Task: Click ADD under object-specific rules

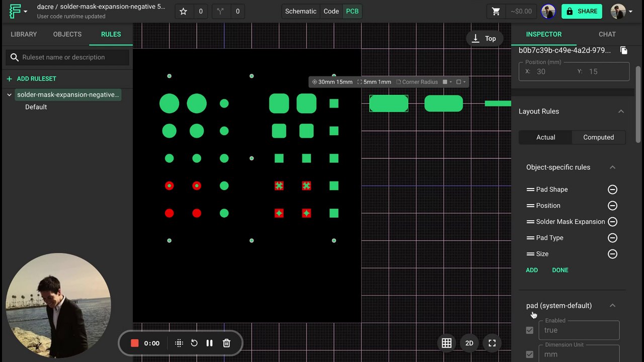Action: pyautogui.click(x=532, y=270)
